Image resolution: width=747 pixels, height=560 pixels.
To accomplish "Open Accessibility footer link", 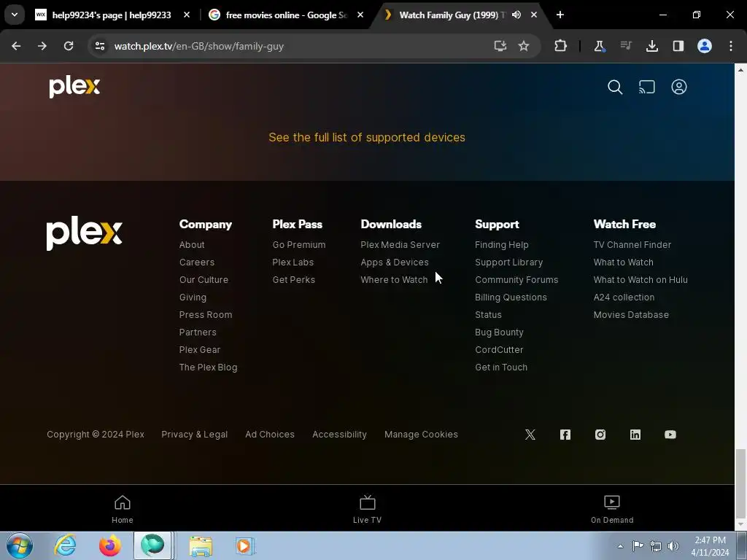I will point(340,435).
